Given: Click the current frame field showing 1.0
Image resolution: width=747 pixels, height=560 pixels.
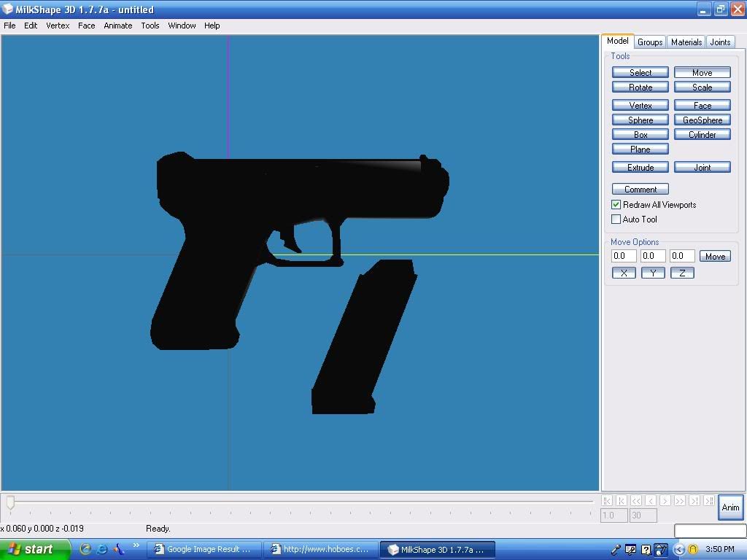Looking at the screenshot, I should (614, 516).
